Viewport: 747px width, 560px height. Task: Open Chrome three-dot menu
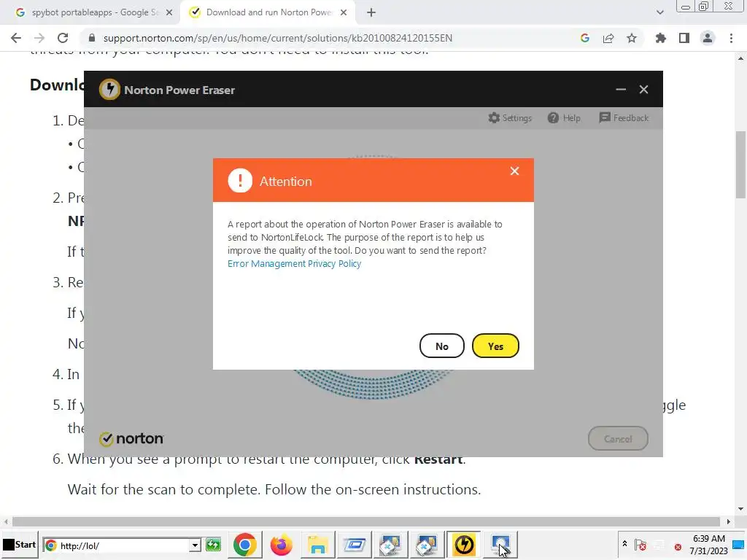[731, 38]
